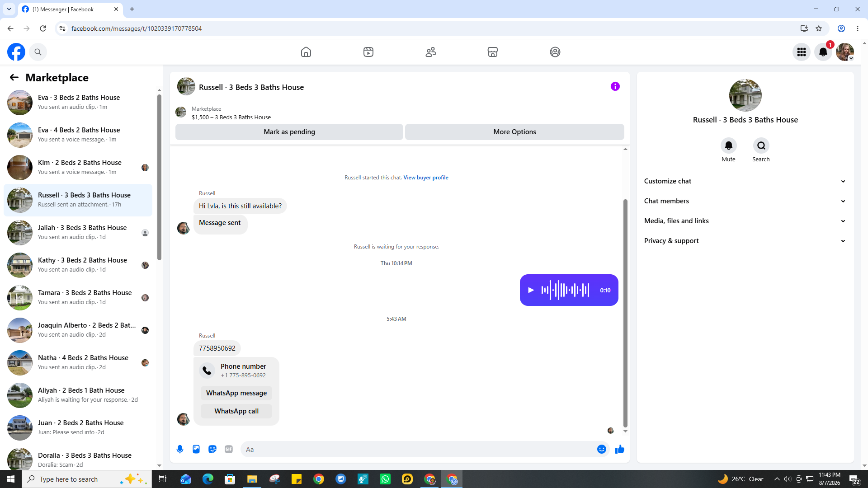
Task: Open the emoji picker in message box
Action: coord(602,449)
